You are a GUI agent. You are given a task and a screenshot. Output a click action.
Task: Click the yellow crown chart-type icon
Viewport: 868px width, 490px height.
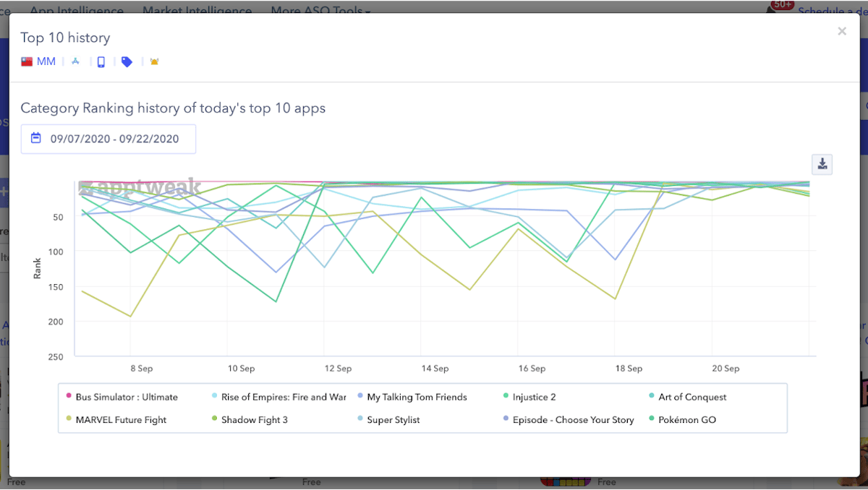pyautogui.click(x=154, y=62)
